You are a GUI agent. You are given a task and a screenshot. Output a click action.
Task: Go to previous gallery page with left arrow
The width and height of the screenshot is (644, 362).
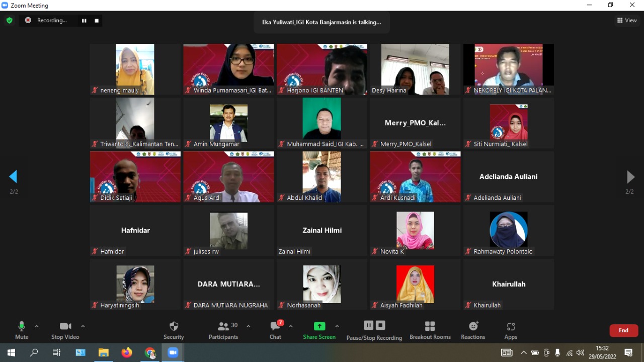click(x=14, y=177)
